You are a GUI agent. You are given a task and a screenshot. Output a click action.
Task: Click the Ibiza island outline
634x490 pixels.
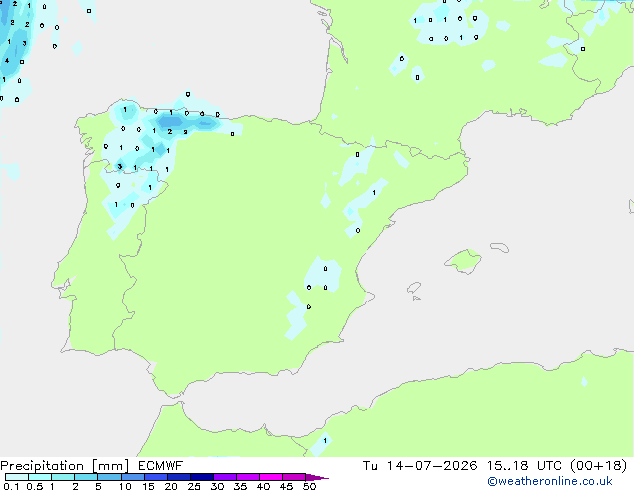(414, 288)
